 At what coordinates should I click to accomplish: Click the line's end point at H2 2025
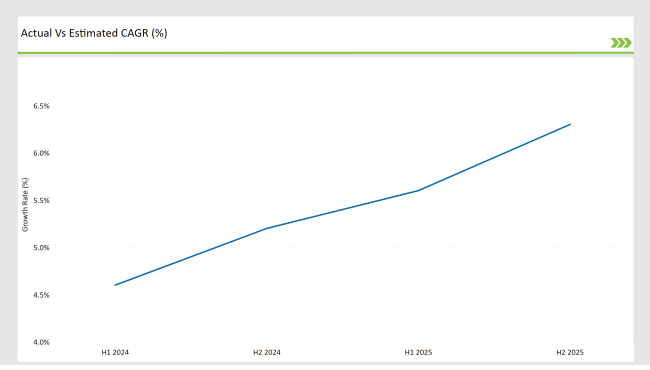570,124
